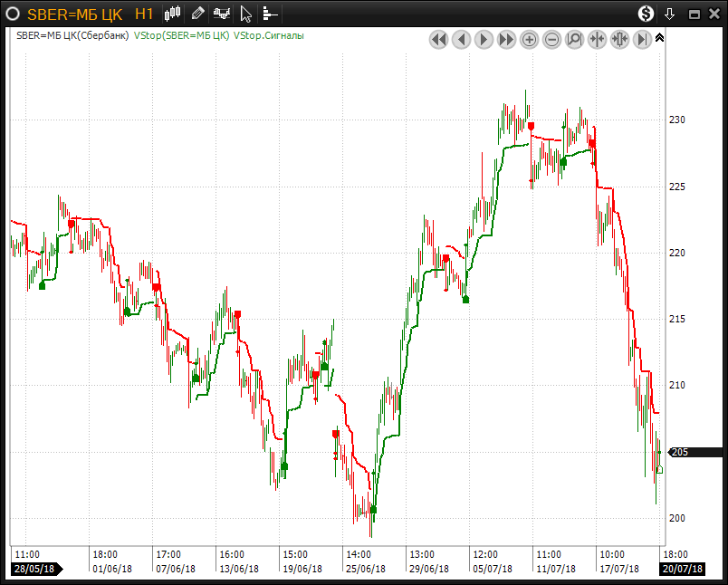This screenshot has width=728, height=585.
Task: Rewind chart with the double left arrow
Action: tap(439, 39)
